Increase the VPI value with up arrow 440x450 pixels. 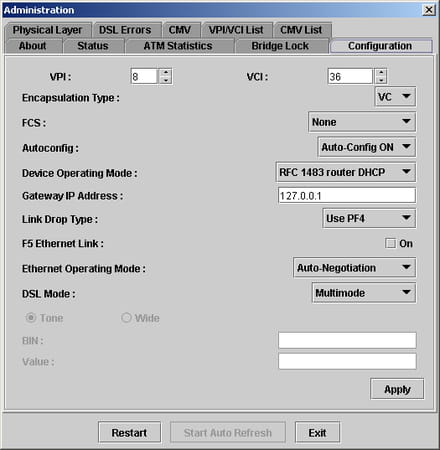coord(166,73)
